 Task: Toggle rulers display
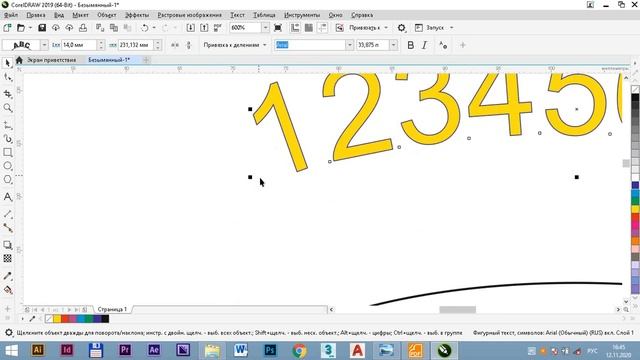point(295,28)
